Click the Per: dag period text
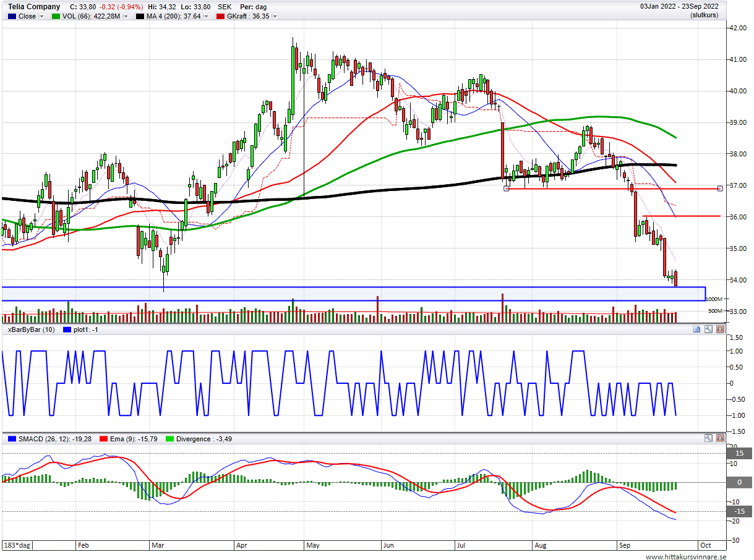 pos(254,7)
